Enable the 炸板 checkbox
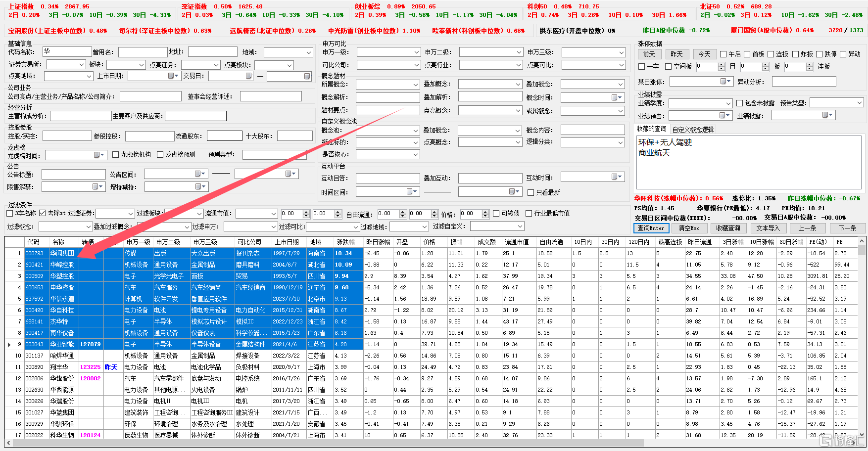868x451 pixels. (x=796, y=54)
